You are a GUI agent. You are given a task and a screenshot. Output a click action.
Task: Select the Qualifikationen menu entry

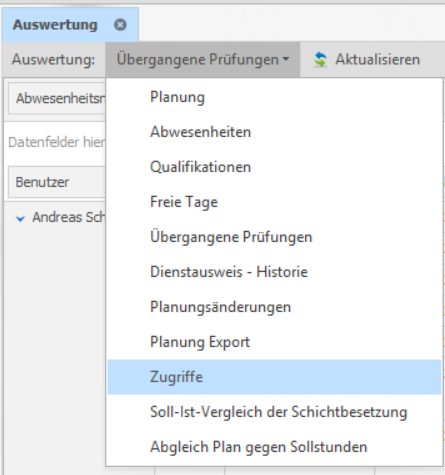click(274, 167)
